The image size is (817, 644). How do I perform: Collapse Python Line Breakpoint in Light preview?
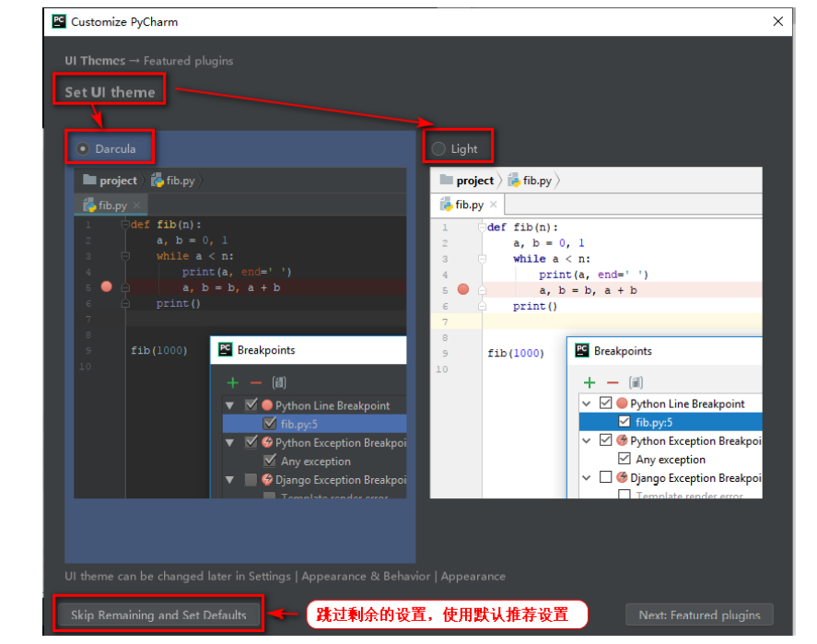tap(587, 404)
